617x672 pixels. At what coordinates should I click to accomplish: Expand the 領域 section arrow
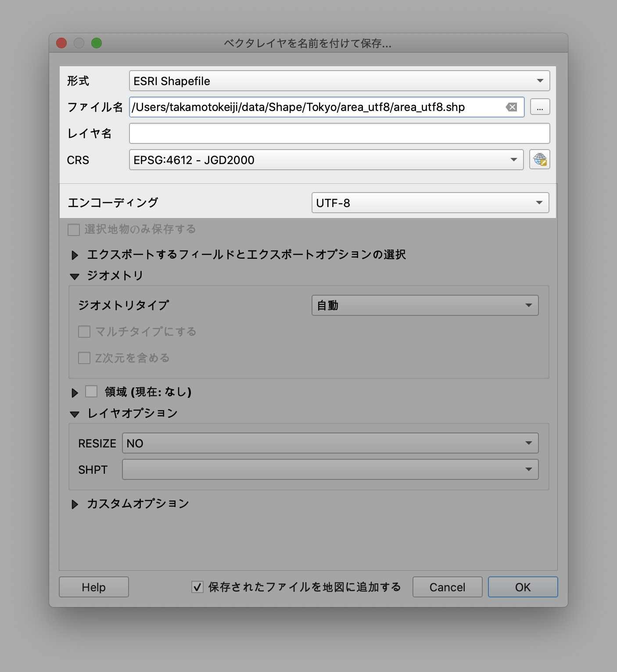click(75, 393)
